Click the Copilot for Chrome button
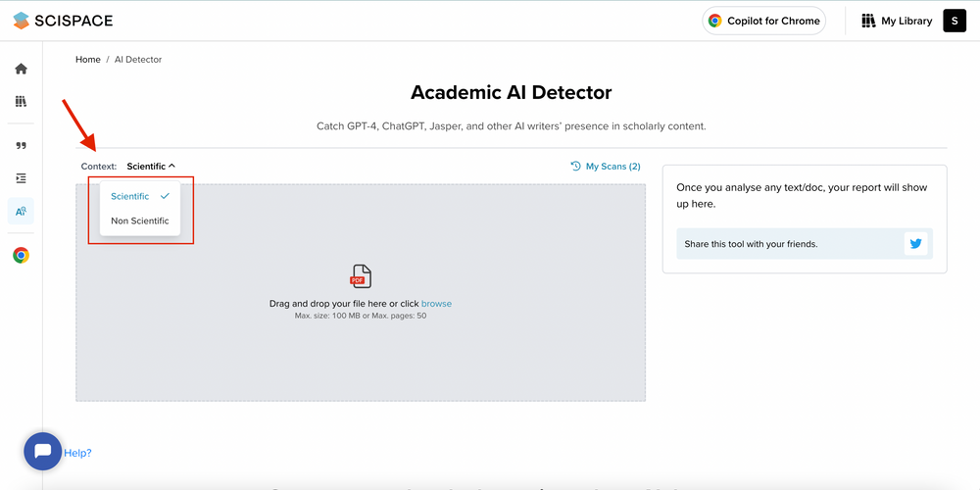Viewport: 980px width, 490px height. click(763, 21)
